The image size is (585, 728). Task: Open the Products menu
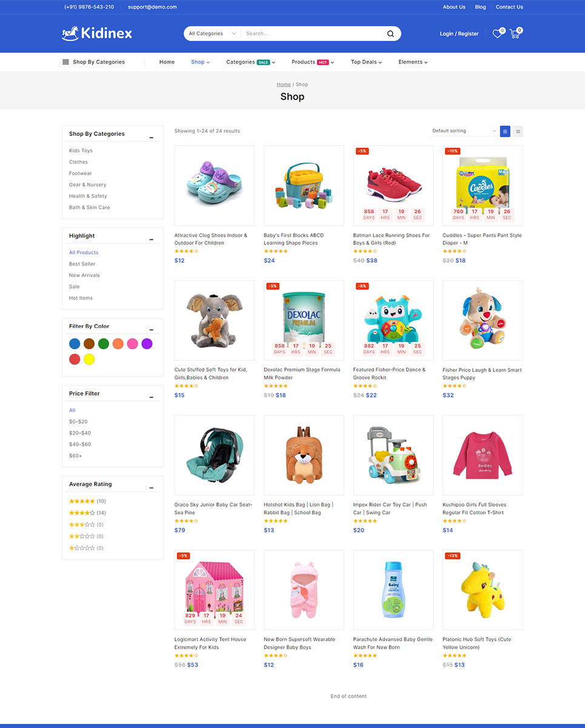pyautogui.click(x=313, y=62)
